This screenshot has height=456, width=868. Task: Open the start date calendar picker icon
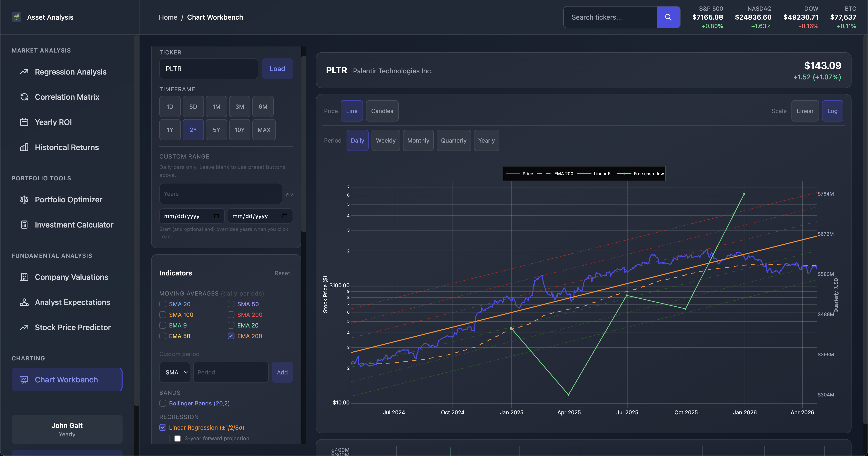(x=217, y=216)
